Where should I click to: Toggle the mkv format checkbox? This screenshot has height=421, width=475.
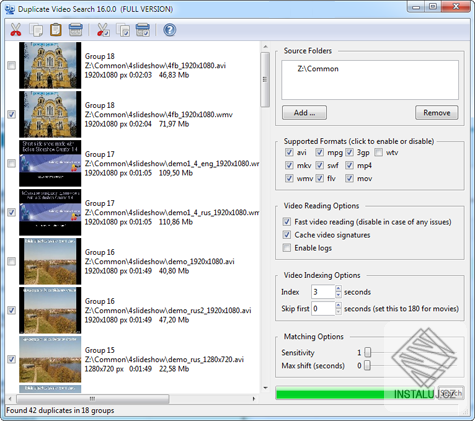(289, 165)
